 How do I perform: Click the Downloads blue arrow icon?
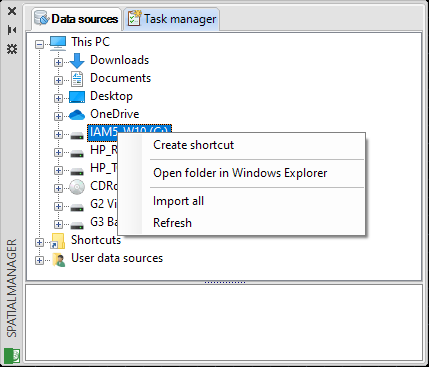pos(77,61)
